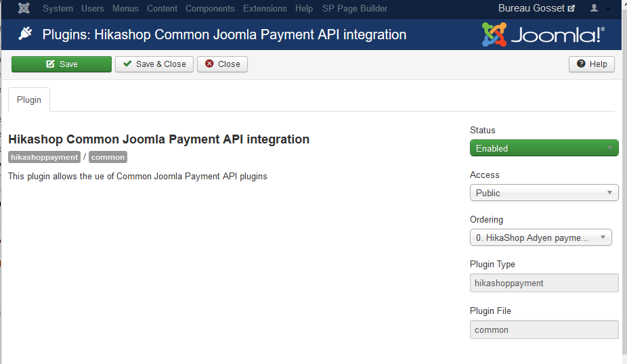627x364 pixels.
Task: Click the Save & Close button
Action: [x=154, y=64]
